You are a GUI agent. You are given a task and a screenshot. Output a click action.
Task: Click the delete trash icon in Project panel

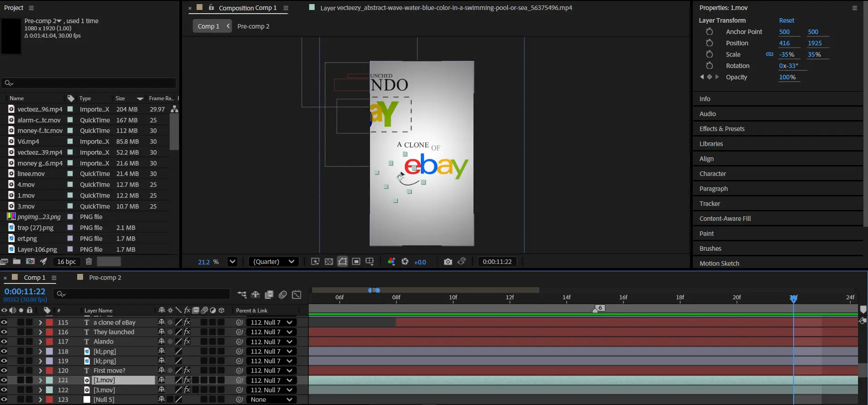pyautogui.click(x=89, y=261)
